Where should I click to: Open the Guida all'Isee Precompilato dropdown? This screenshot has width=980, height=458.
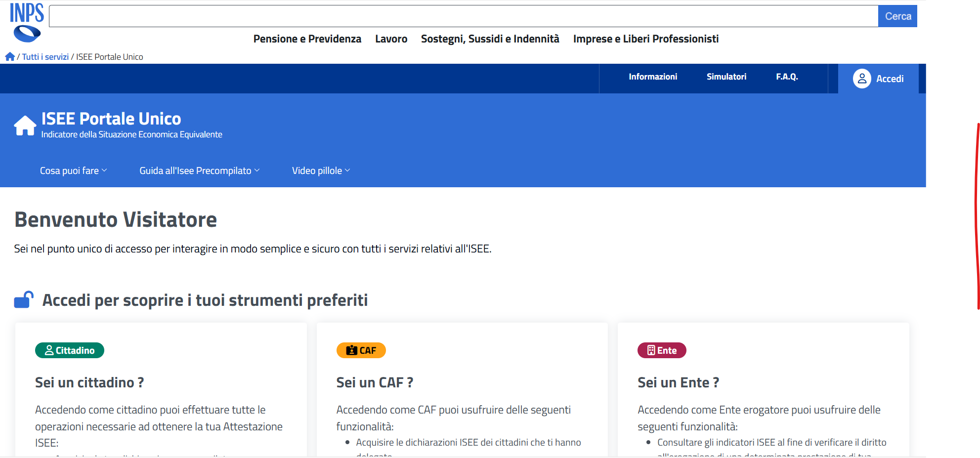tap(199, 170)
